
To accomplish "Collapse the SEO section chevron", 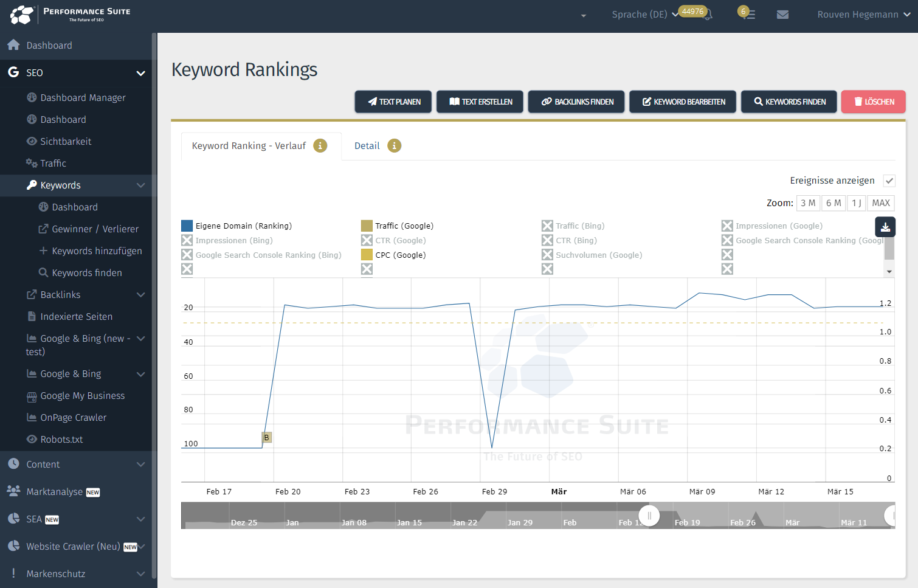I will 140,73.
